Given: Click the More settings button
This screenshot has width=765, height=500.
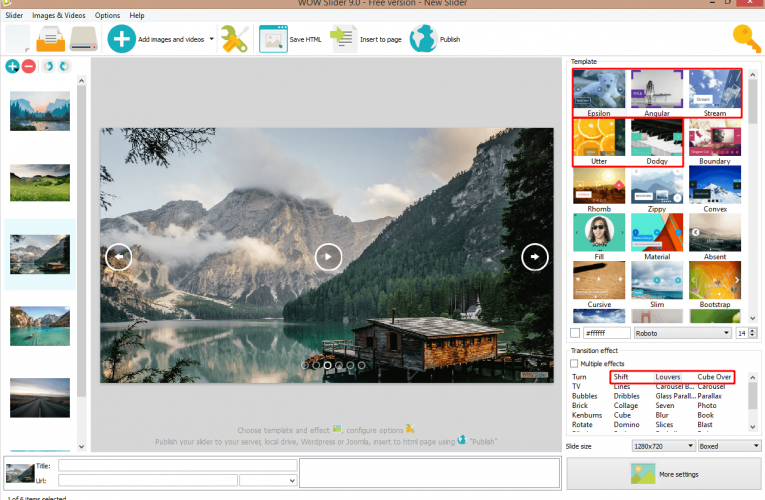Looking at the screenshot, I should pos(664,474).
